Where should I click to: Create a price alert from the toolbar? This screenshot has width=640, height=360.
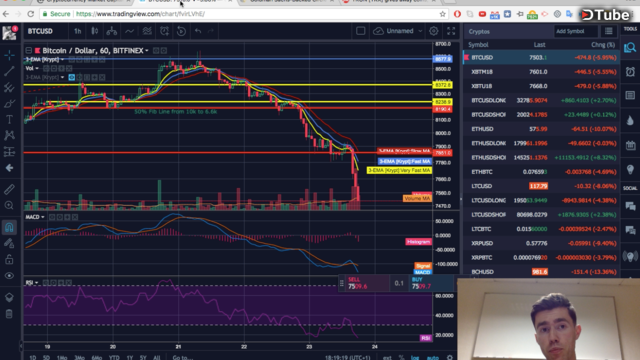coord(164,31)
